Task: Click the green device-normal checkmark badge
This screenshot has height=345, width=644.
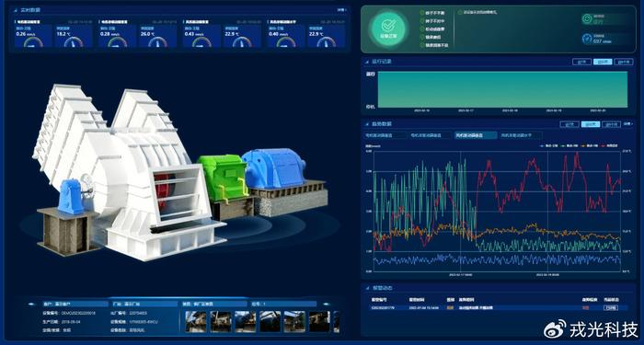Action: (x=387, y=29)
